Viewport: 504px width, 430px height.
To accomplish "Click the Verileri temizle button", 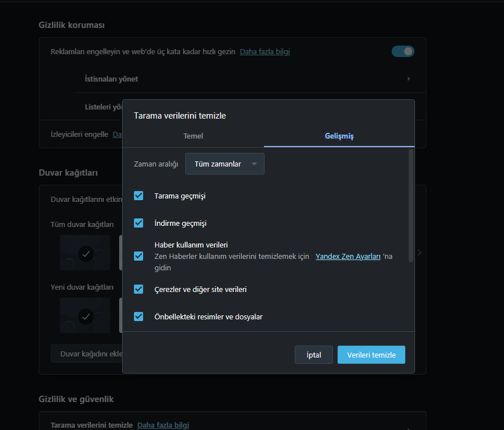I will pos(371,355).
